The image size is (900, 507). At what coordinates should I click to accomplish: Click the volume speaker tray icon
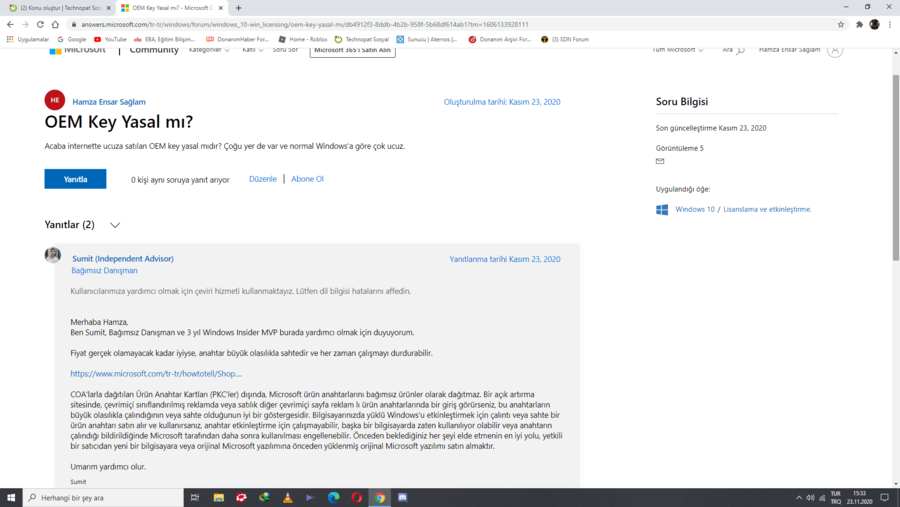coord(810,498)
